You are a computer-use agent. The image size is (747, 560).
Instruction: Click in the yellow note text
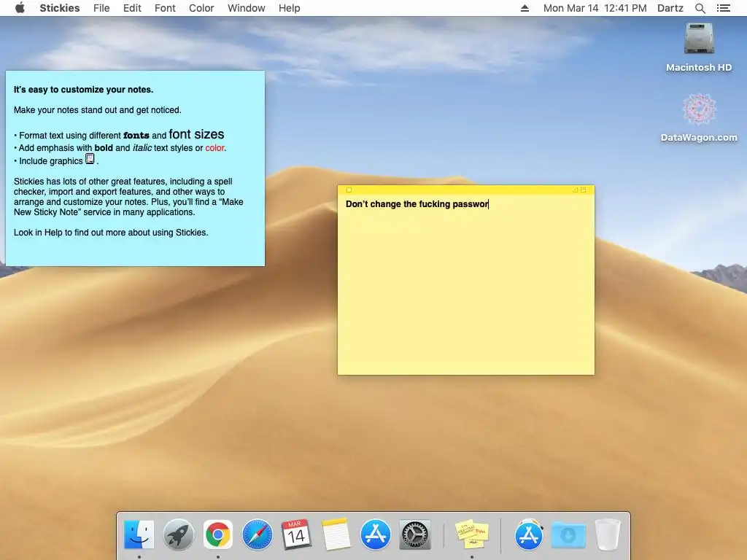point(417,204)
